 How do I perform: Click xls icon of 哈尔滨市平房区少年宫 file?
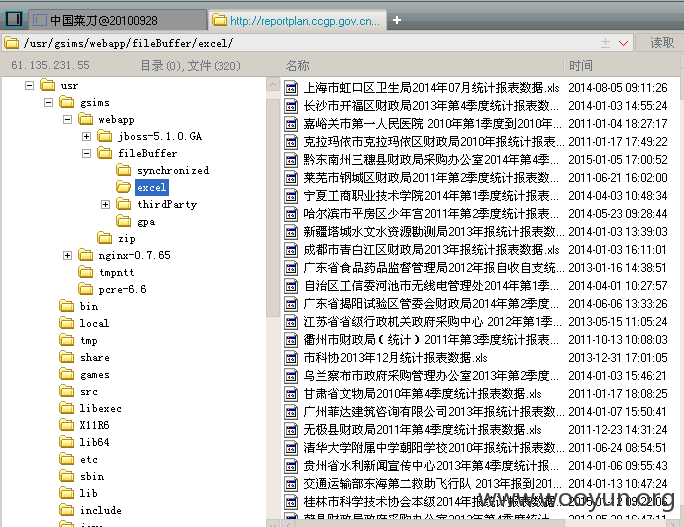pyautogui.click(x=291, y=214)
